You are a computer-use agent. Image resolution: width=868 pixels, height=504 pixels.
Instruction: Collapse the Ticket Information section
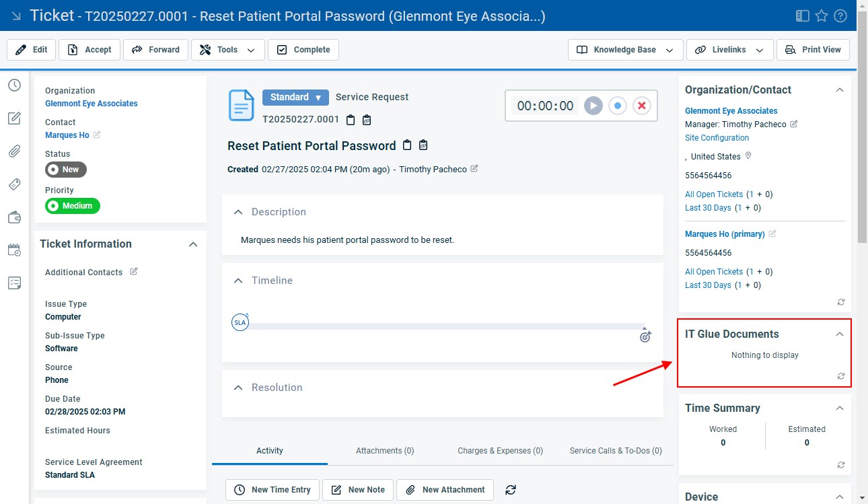193,244
